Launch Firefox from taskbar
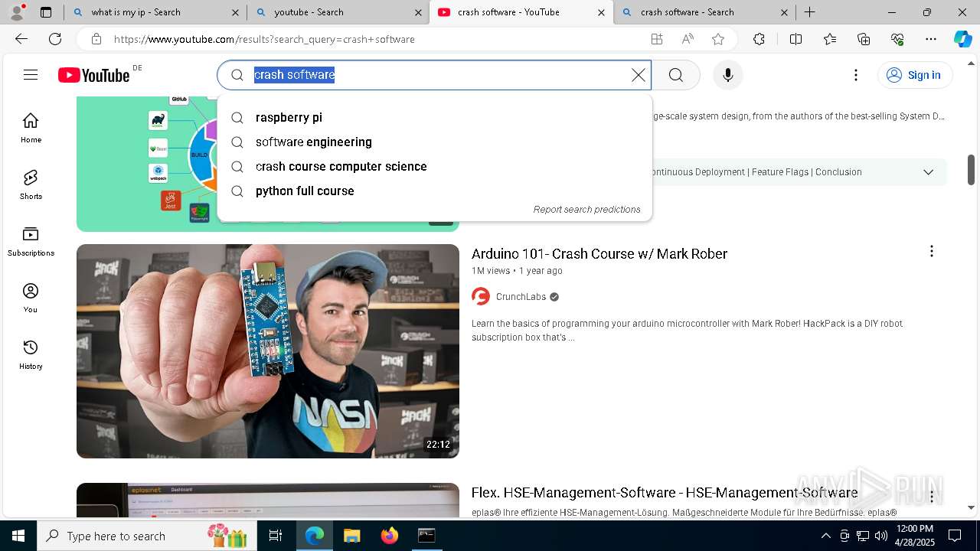This screenshot has width=980, height=551. click(389, 536)
